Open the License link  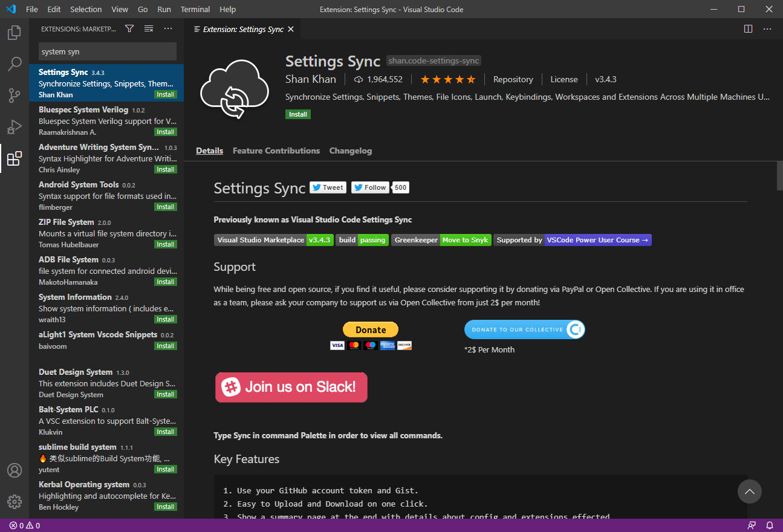tap(564, 79)
